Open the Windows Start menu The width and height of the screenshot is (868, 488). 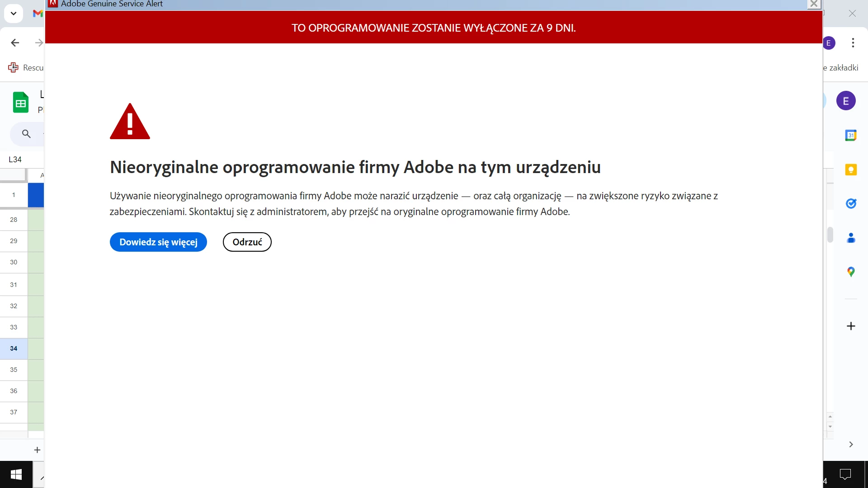click(x=16, y=474)
